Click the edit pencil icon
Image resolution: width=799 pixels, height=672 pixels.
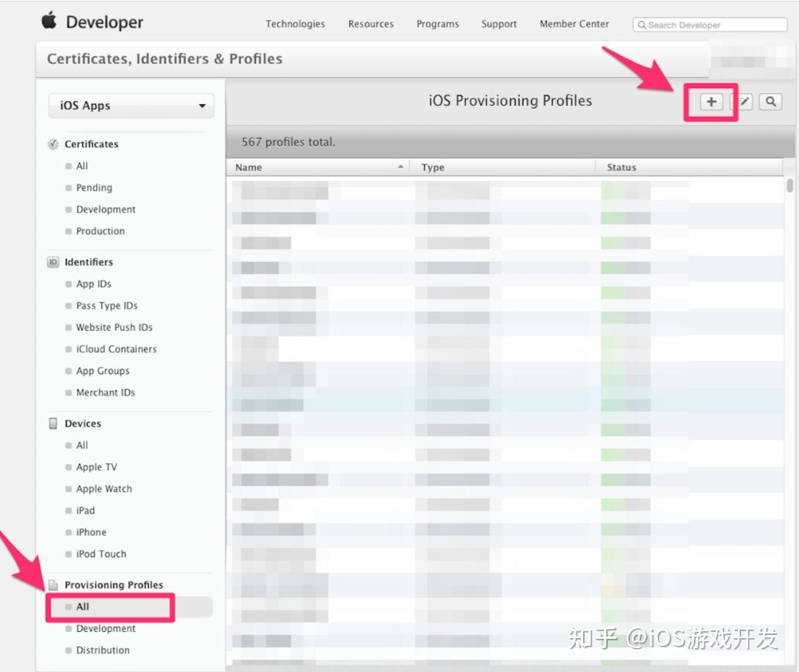pyautogui.click(x=742, y=102)
